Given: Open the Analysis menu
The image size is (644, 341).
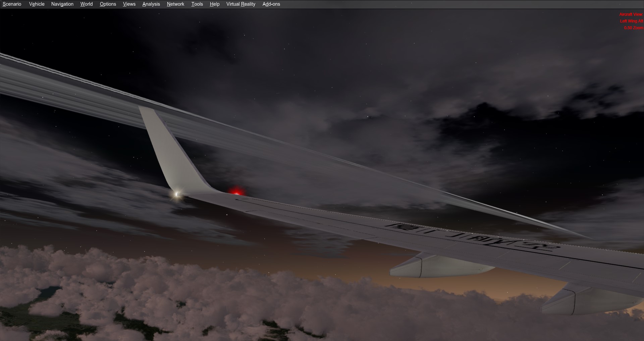Looking at the screenshot, I should coord(151,4).
